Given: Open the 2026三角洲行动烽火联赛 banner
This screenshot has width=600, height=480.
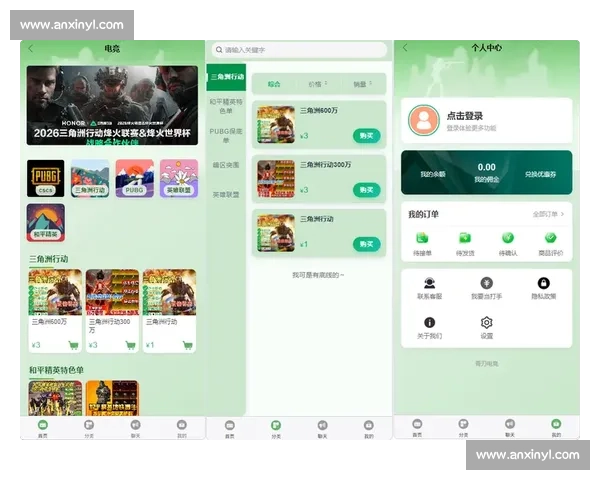Looking at the screenshot, I should click(x=112, y=105).
